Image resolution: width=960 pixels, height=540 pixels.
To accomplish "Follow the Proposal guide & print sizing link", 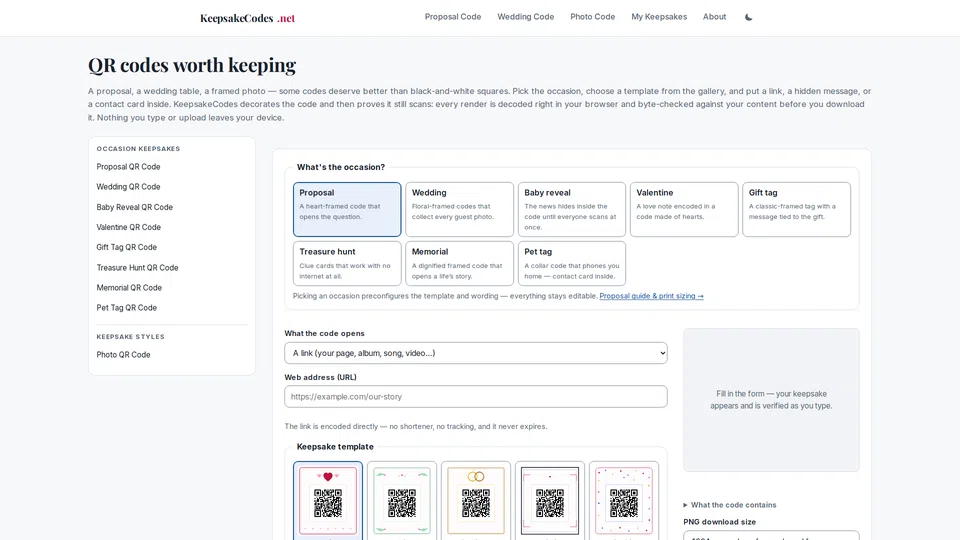I will point(651,296).
